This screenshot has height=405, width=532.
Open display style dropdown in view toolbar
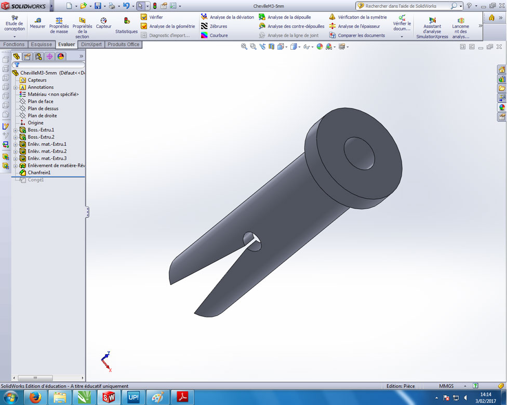[299, 47]
